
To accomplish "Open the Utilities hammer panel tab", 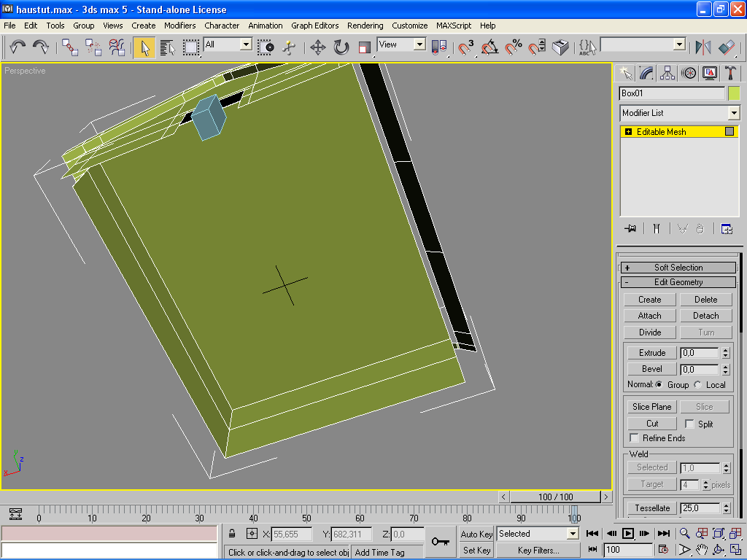I will click(x=730, y=73).
